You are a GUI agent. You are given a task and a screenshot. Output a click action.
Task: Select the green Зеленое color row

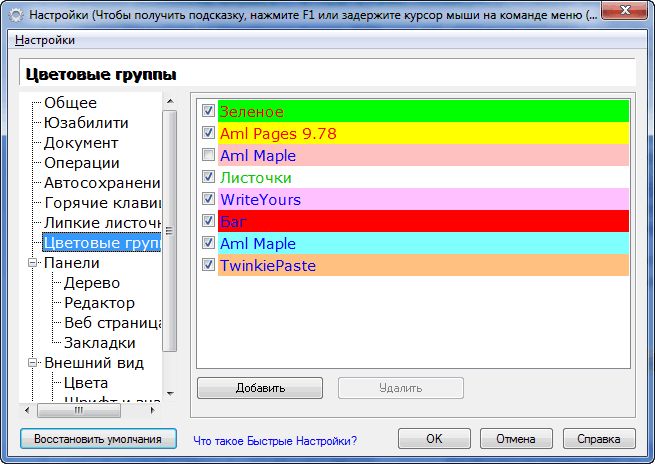423,111
